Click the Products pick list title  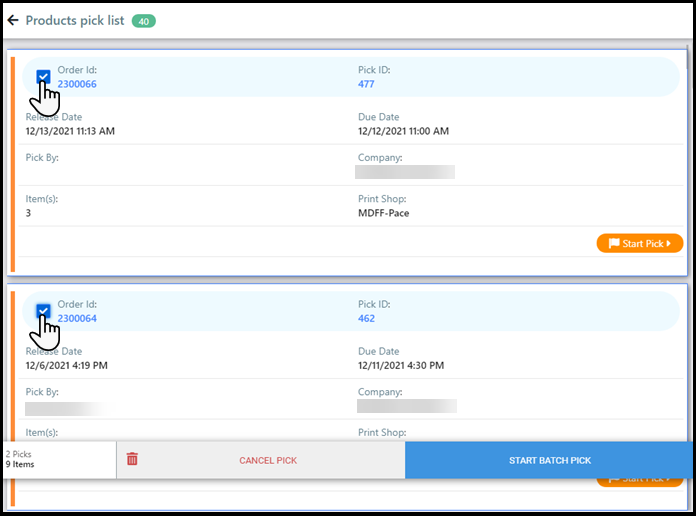click(x=75, y=20)
